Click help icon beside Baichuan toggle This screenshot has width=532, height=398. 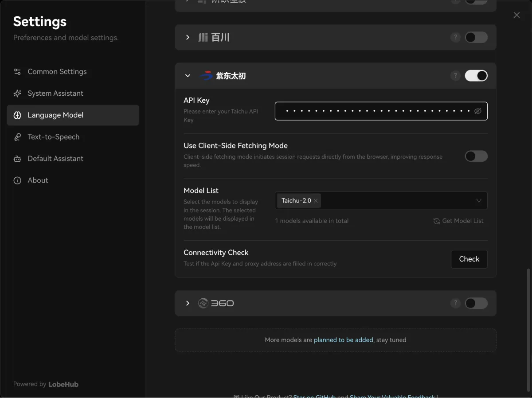[x=455, y=38]
